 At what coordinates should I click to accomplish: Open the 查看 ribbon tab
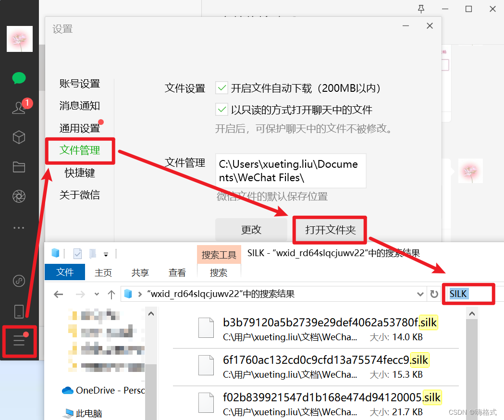[x=177, y=272]
